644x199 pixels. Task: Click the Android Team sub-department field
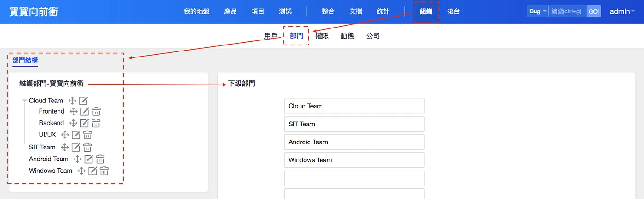354,142
